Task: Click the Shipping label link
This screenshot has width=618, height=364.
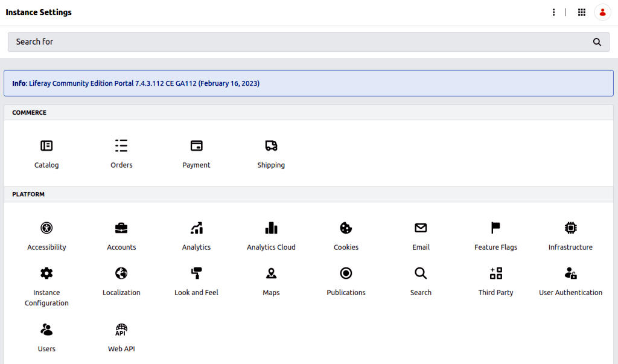Action: click(271, 165)
